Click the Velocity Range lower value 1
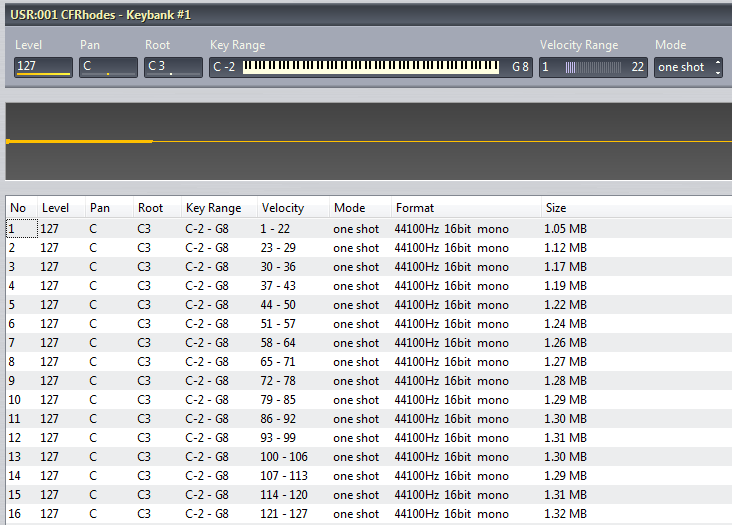The height and width of the screenshot is (525, 732). (x=546, y=67)
